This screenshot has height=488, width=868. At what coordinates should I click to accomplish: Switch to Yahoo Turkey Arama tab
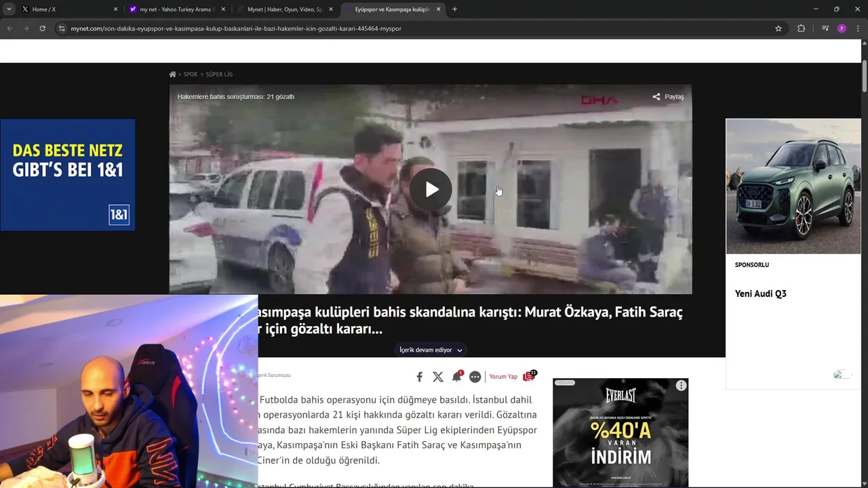176,9
